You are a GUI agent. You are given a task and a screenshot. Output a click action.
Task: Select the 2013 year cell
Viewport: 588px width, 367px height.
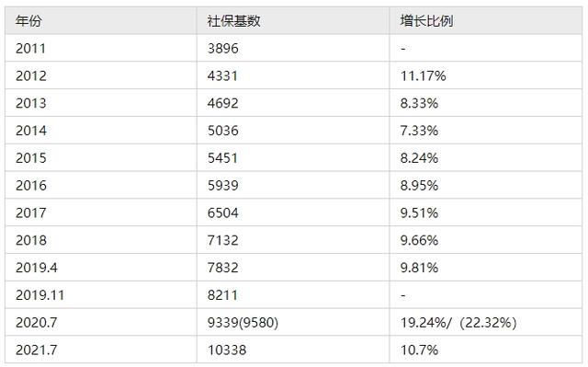pos(101,103)
